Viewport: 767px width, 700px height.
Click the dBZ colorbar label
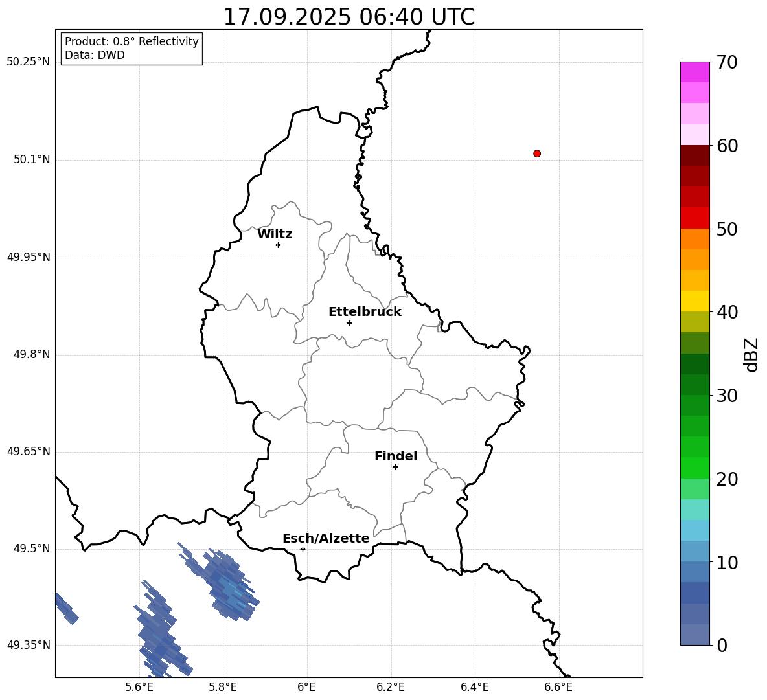point(751,354)
